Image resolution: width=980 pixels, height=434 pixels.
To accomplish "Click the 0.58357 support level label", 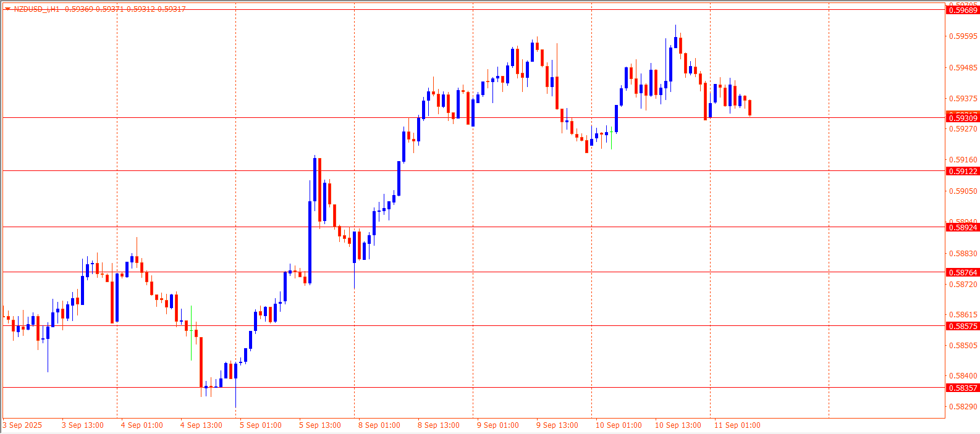I will (x=963, y=388).
